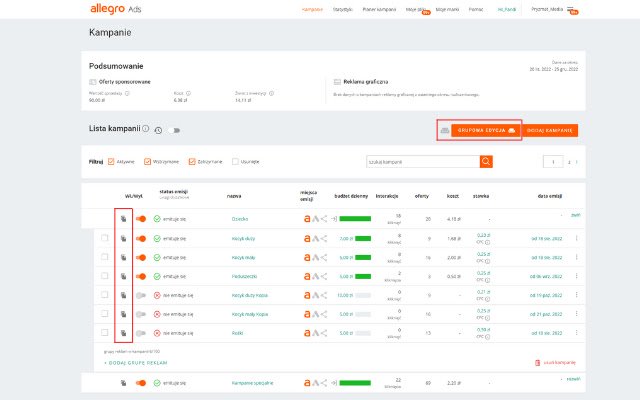Copy the Kampanie specjalne campaign via duplicate icon
The image size is (640, 400).
point(123,383)
